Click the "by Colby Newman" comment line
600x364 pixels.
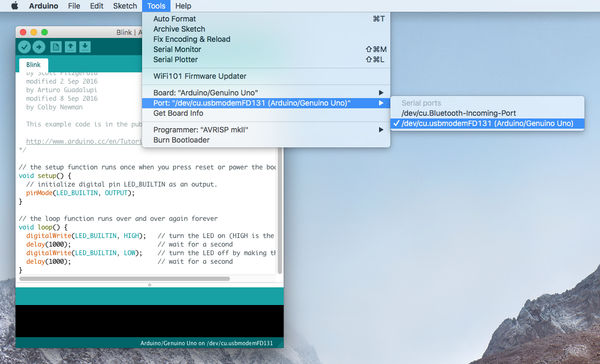coord(54,107)
